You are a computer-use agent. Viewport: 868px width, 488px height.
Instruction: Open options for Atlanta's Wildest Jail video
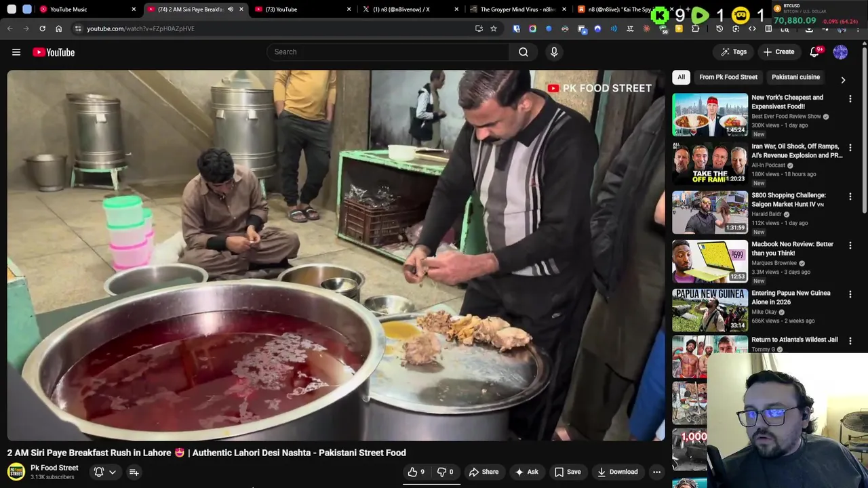pyautogui.click(x=850, y=341)
